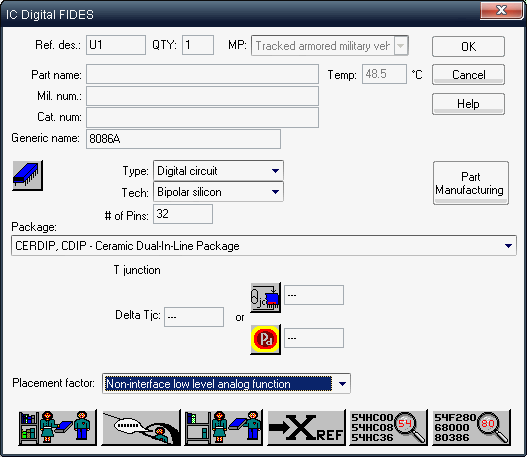527x457 pixels.
Task: Click the red Pd power dissipation icon
Action: [266, 339]
